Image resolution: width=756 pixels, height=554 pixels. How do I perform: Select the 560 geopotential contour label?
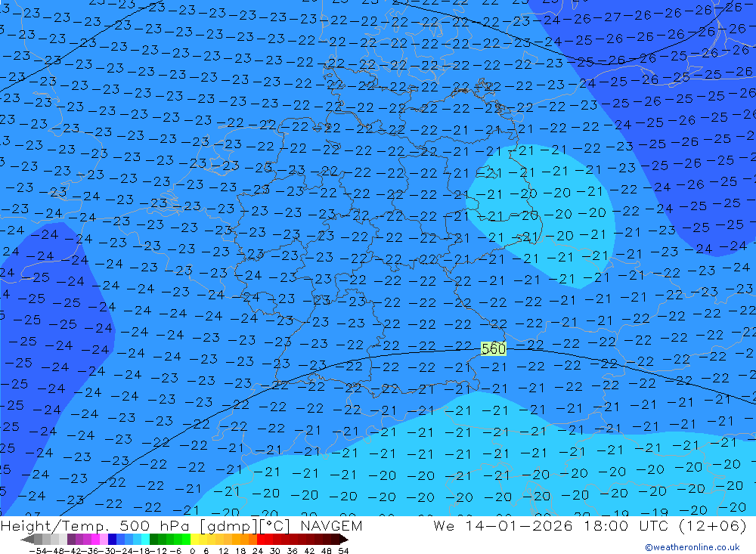click(x=493, y=348)
